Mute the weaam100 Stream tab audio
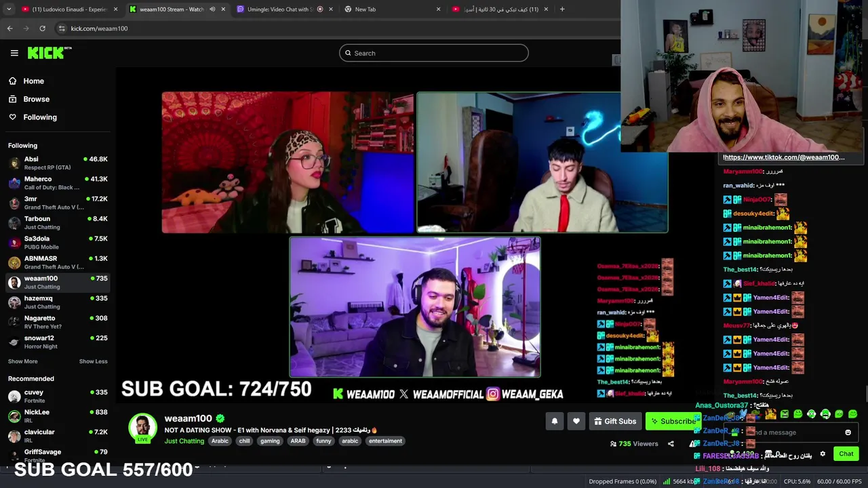868x488 pixels. tap(212, 9)
